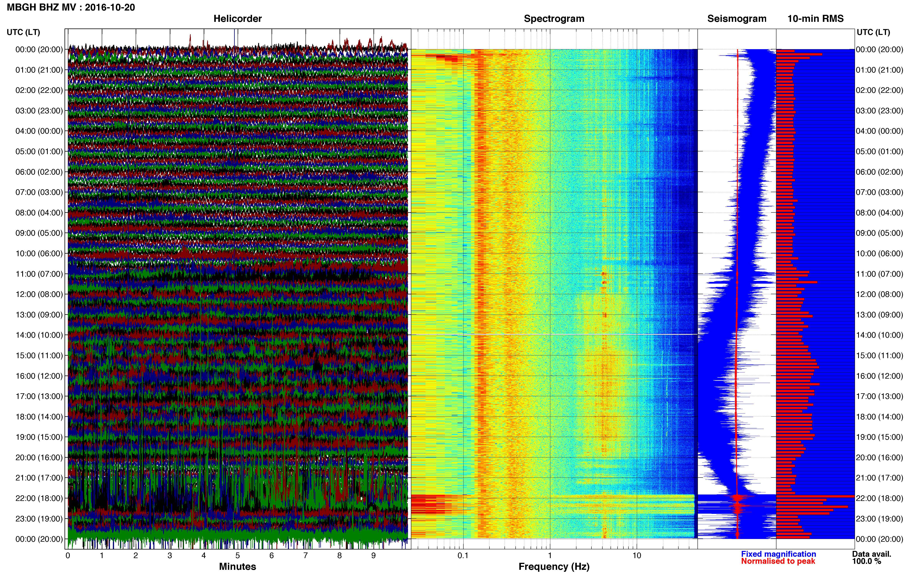Click the left time label '20:00 (16:00)'
The image size is (924, 578).
coord(39,458)
